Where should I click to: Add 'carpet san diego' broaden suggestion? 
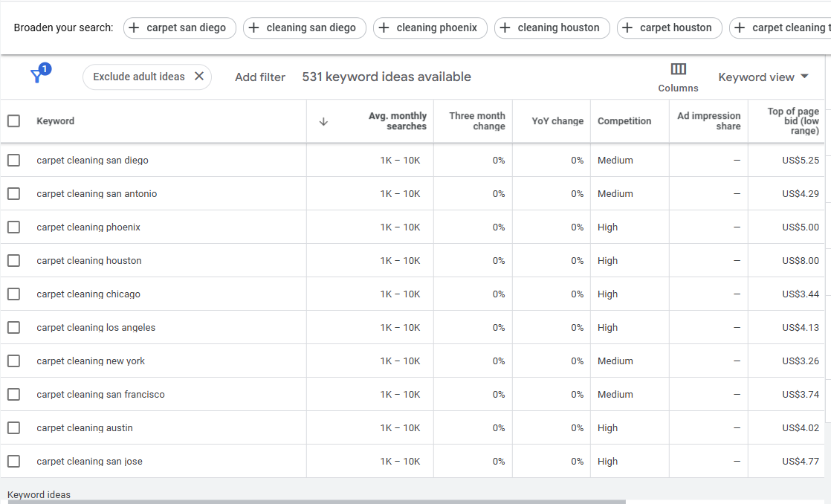tap(179, 28)
